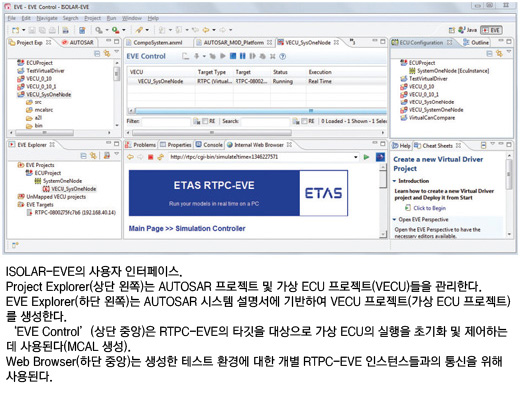Click the pause icon in the EVE Control toolbar
520x397 pixels.
242,56
